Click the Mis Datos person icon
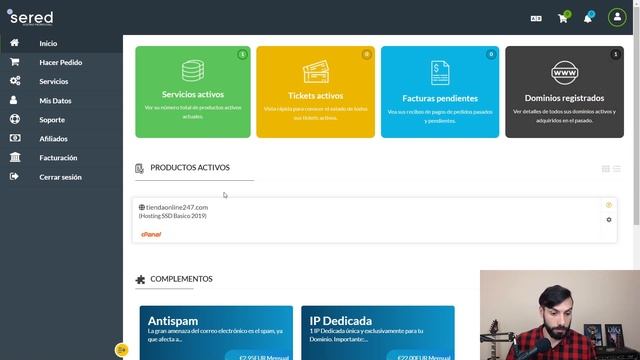The height and width of the screenshot is (360, 640). click(14, 100)
